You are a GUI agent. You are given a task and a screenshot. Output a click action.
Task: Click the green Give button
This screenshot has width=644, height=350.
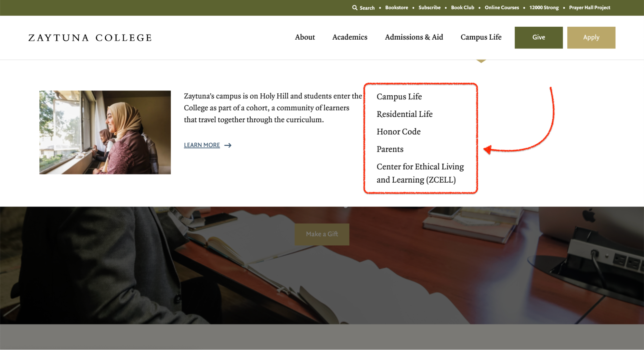539,38
